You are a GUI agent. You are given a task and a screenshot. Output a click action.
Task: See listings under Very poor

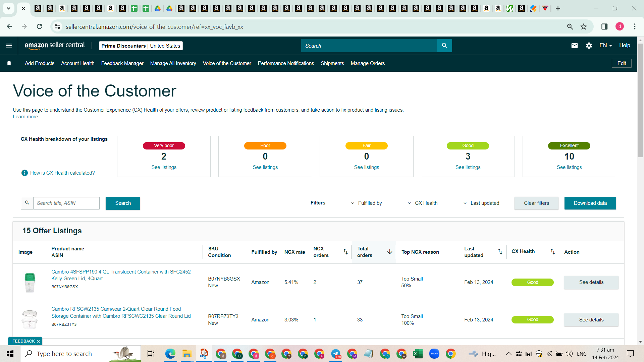point(164,167)
